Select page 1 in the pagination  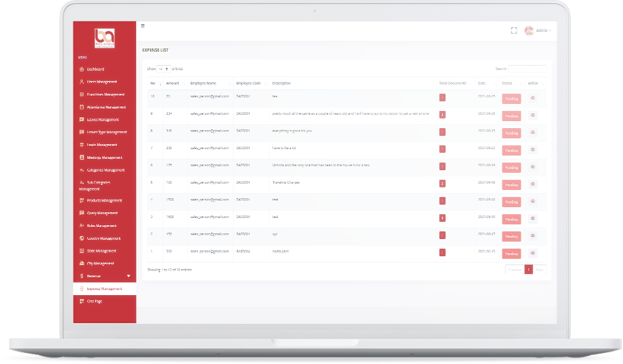point(529,270)
